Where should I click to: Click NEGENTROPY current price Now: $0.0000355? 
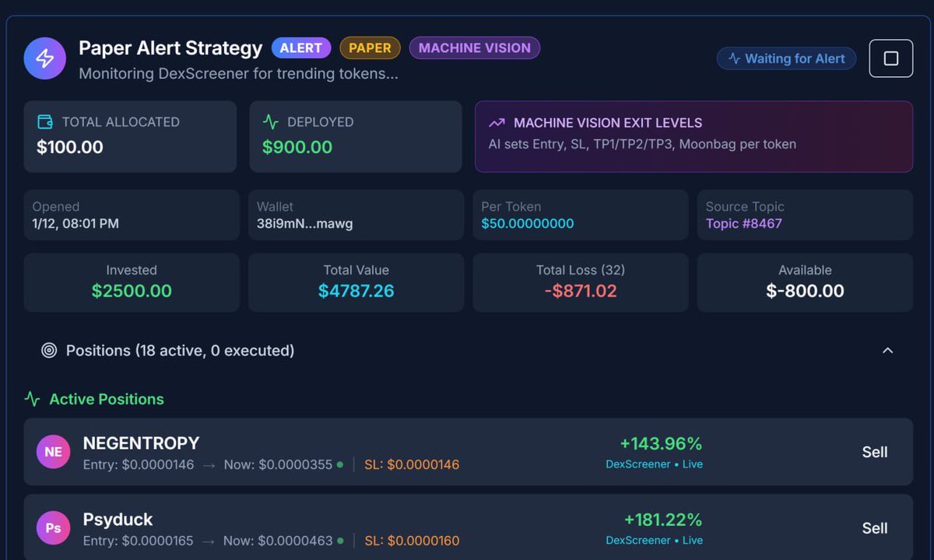pyautogui.click(x=279, y=464)
